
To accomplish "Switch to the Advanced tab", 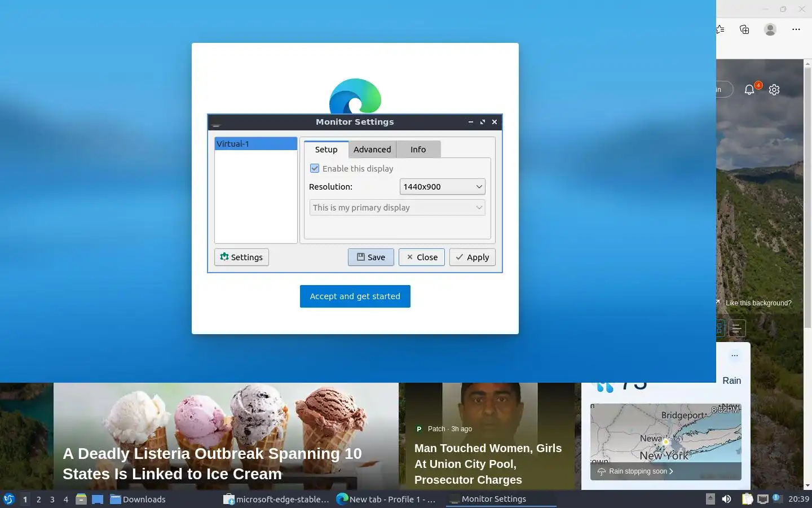I will [x=372, y=150].
